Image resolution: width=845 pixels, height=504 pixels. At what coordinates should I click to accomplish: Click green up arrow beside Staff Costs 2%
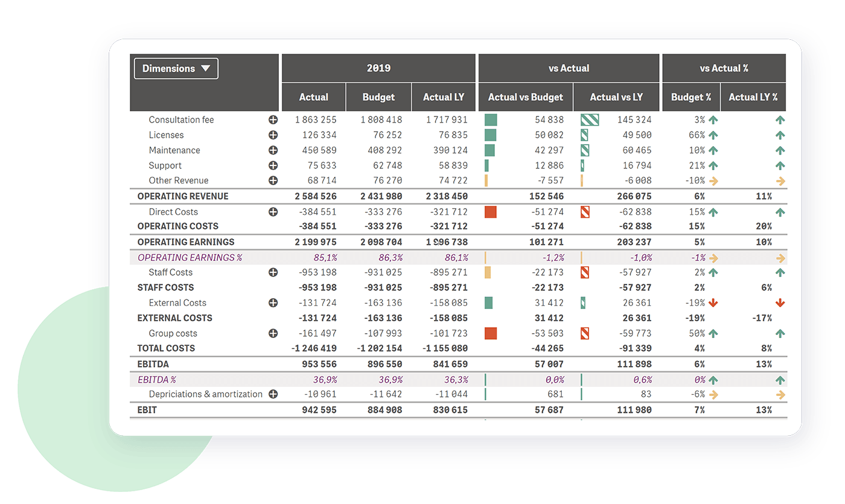(x=713, y=273)
